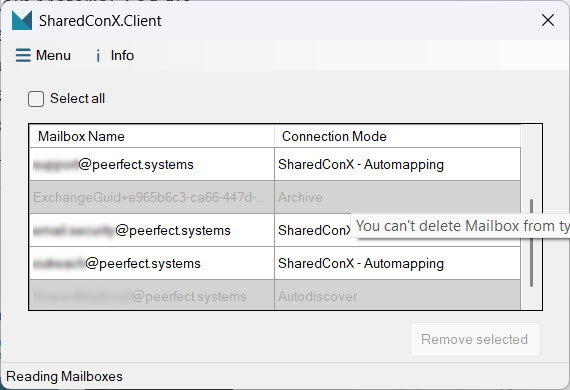
Task: Tick the Select all checkbox
Action: tap(36, 99)
